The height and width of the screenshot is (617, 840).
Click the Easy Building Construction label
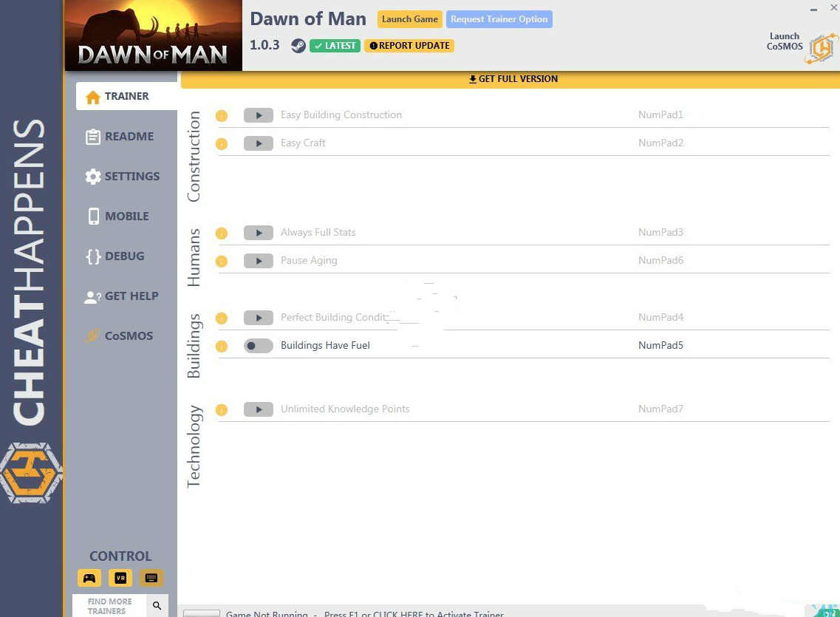341,115
